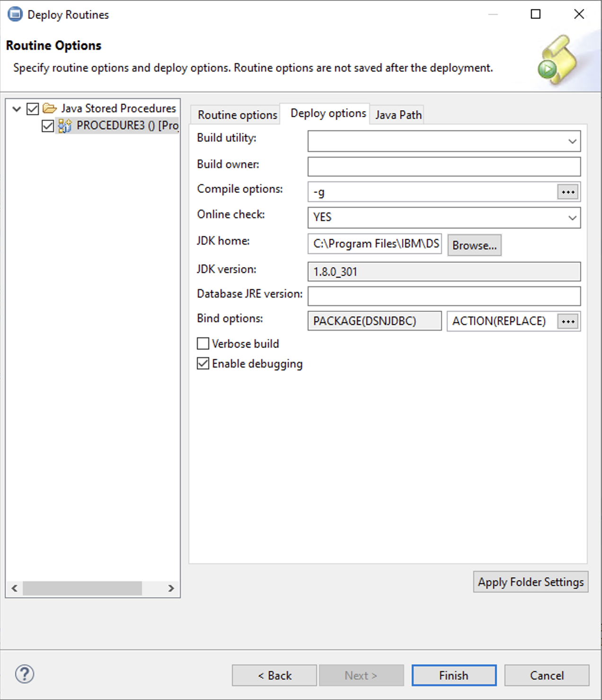This screenshot has height=700, width=602.
Task: Collapse the Java Stored Procedures tree node
Action: click(x=17, y=109)
